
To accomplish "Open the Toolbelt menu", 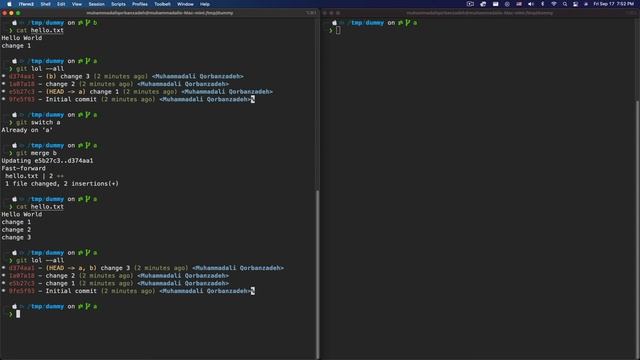I will 162,4.
